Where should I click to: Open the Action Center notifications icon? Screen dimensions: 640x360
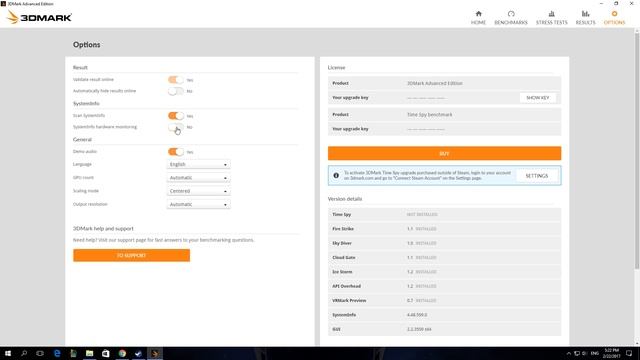click(x=629, y=353)
